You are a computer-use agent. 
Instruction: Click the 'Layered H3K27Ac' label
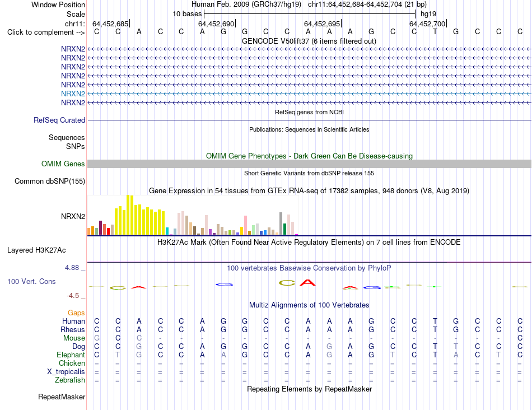point(36,250)
